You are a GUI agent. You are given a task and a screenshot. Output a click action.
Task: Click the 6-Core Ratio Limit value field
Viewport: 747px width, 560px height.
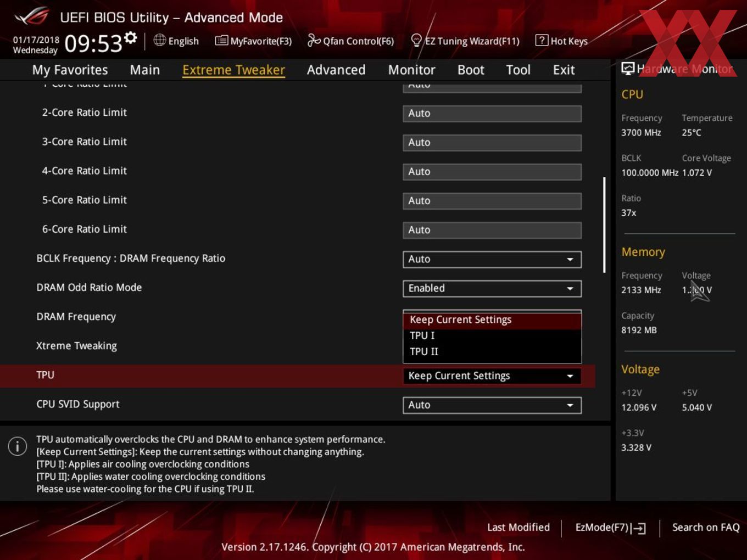point(492,230)
